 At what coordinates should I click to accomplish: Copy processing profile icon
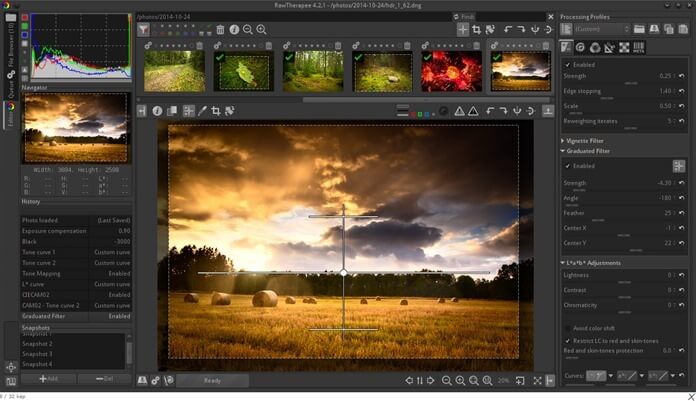(x=669, y=29)
